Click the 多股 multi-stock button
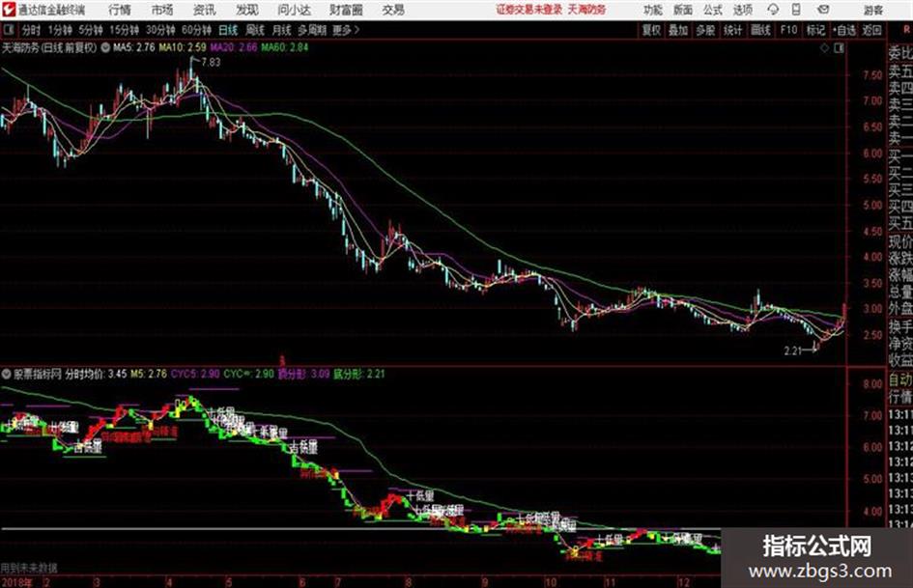Image resolution: width=913 pixels, height=588 pixels. click(x=705, y=30)
